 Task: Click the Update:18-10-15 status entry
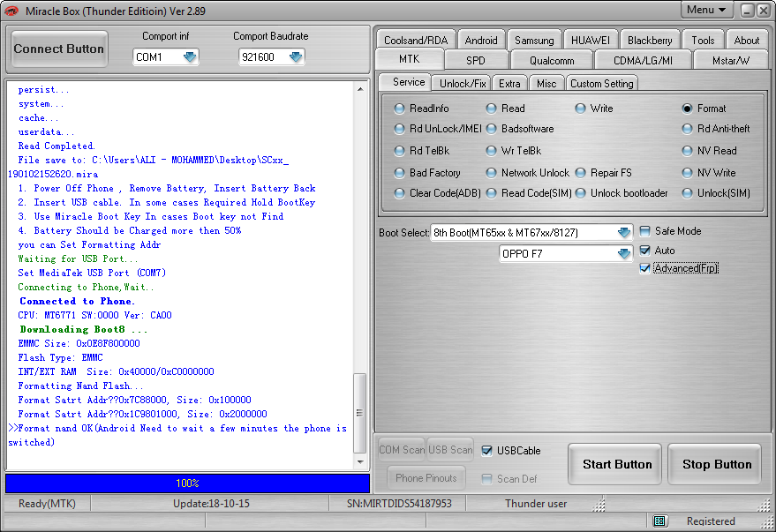pyautogui.click(x=211, y=504)
